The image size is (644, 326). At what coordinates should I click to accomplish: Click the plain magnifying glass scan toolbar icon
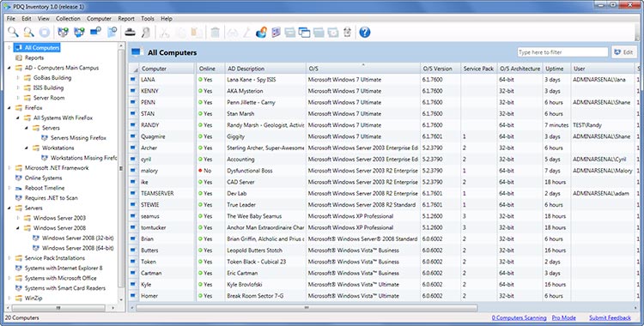13,32
